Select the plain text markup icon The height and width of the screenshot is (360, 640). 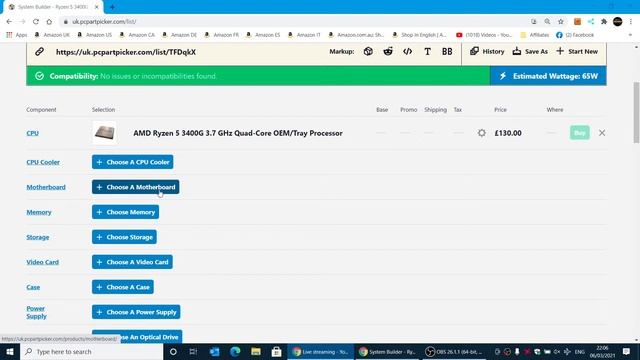coord(427,51)
